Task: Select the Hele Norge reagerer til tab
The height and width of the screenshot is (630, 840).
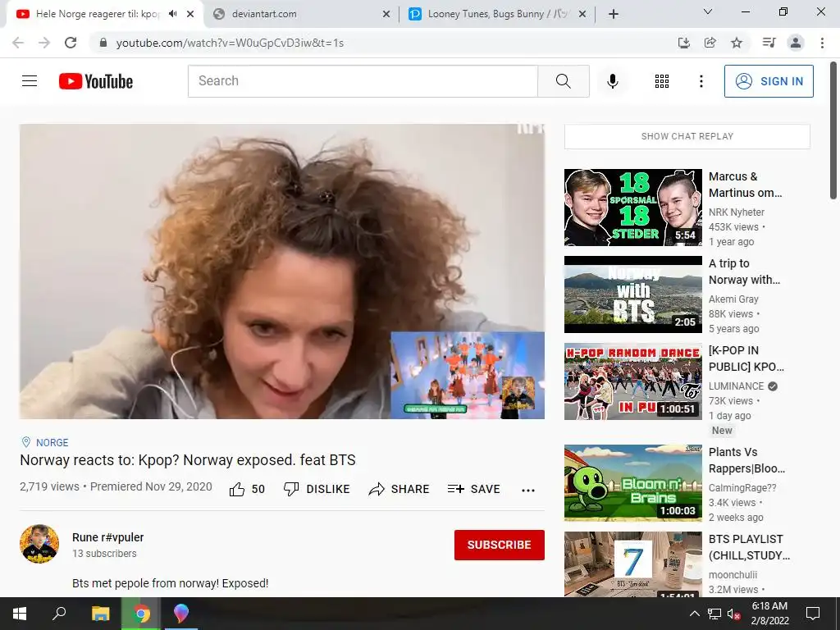Action: (98, 14)
